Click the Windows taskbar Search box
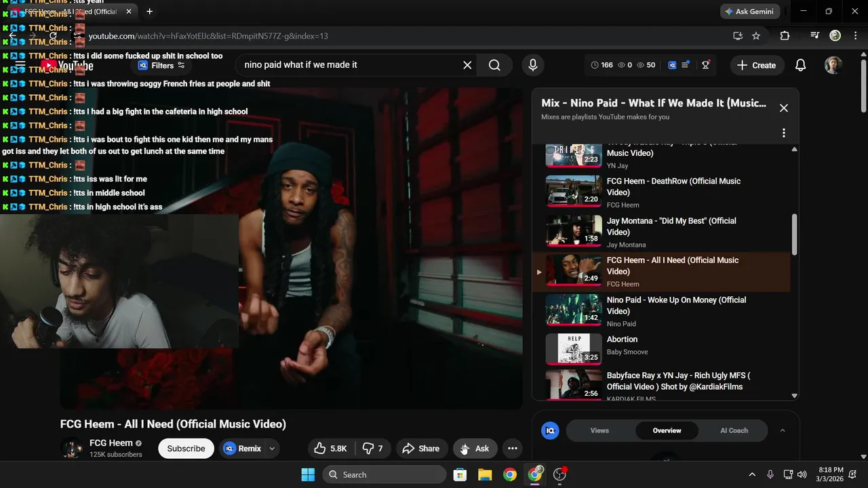This screenshot has height=488, width=868. [386, 474]
